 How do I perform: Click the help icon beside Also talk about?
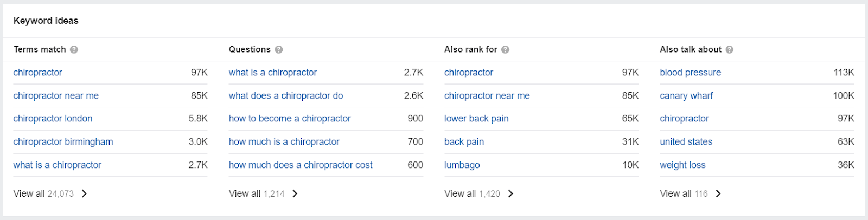(x=729, y=49)
